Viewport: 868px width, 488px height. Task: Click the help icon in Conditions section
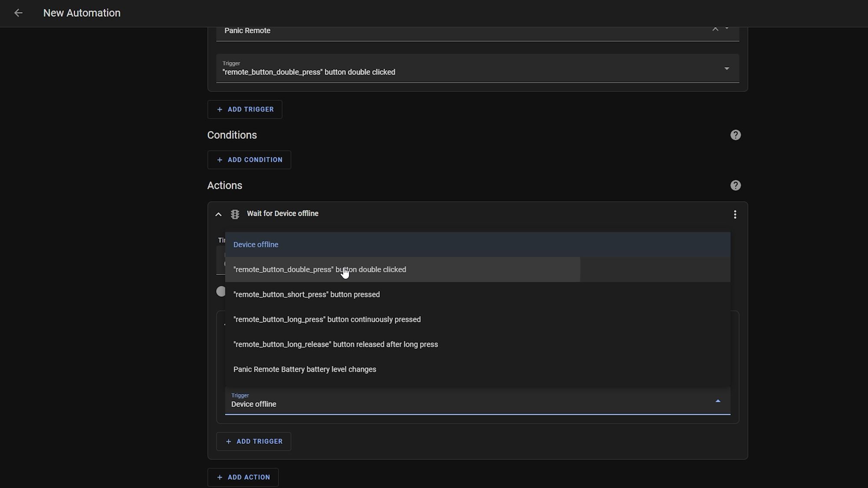click(x=735, y=134)
